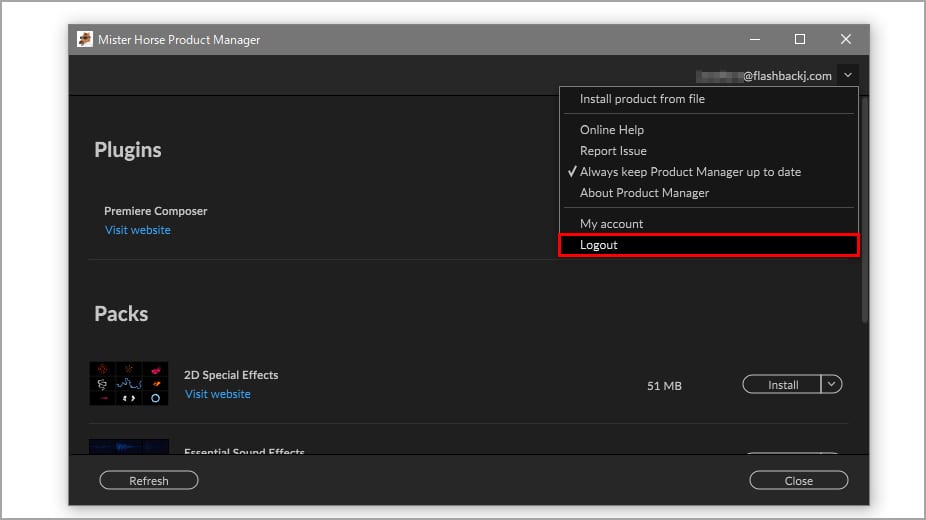Click the 2D Special Effects pack thumbnail
This screenshot has height=520, width=926.
[x=129, y=384]
